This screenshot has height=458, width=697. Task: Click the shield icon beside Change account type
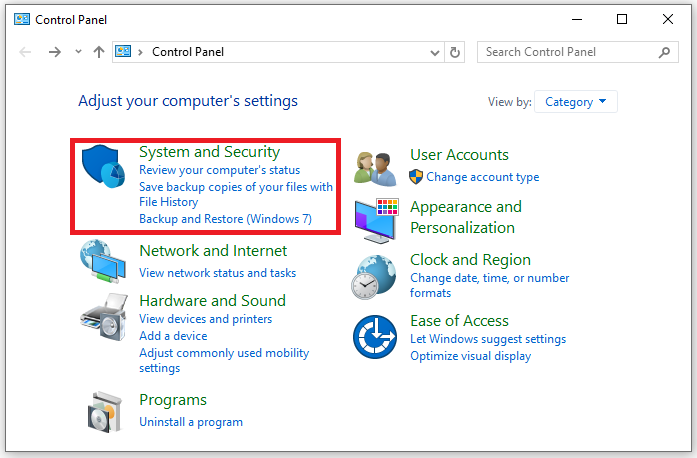tap(416, 177)
